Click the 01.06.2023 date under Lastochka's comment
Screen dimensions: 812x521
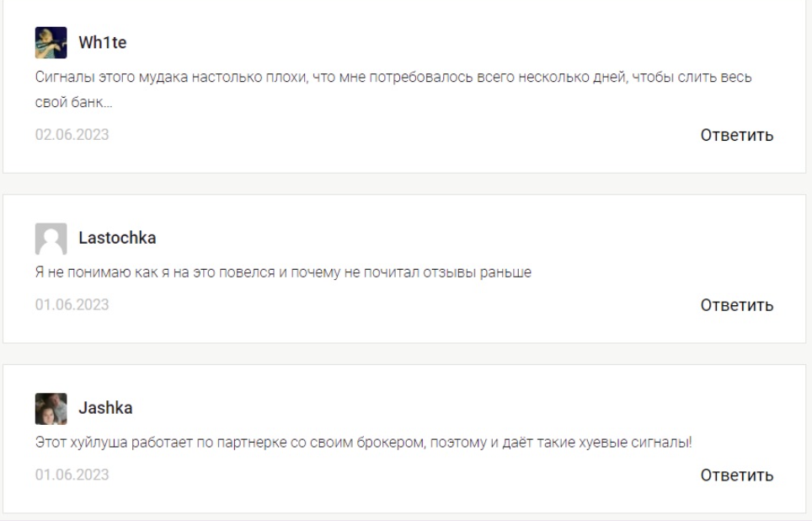[x=72, y=304]
